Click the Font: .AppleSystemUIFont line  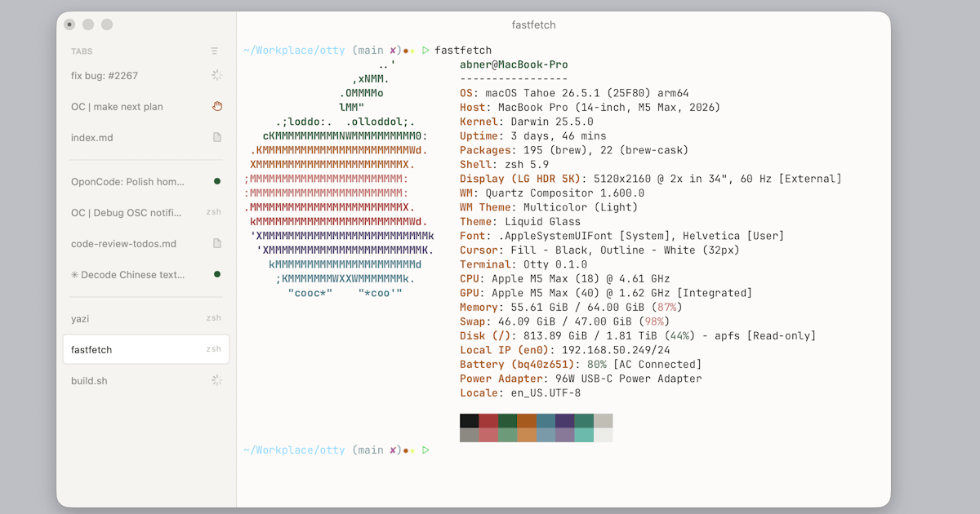[622, 236]
